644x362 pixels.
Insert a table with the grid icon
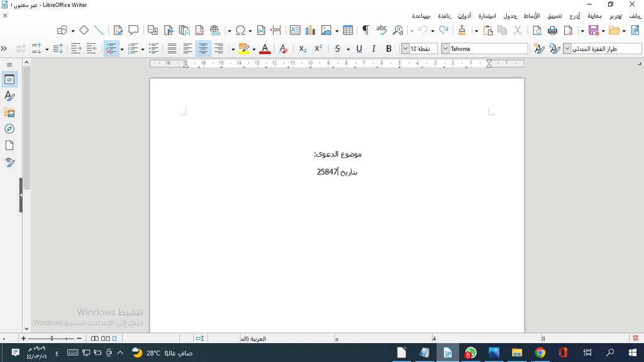(x=348, y=30)
